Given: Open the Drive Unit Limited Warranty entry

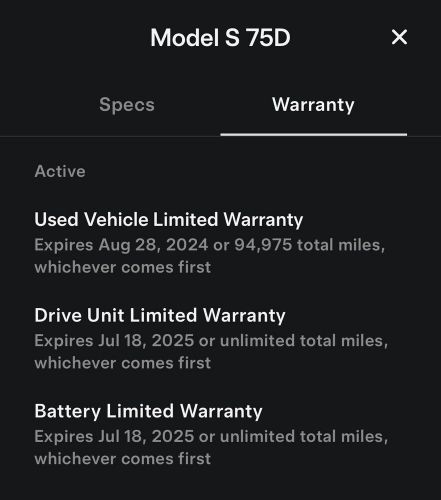Looking at the screenshot, I should (x=160, y=316).
